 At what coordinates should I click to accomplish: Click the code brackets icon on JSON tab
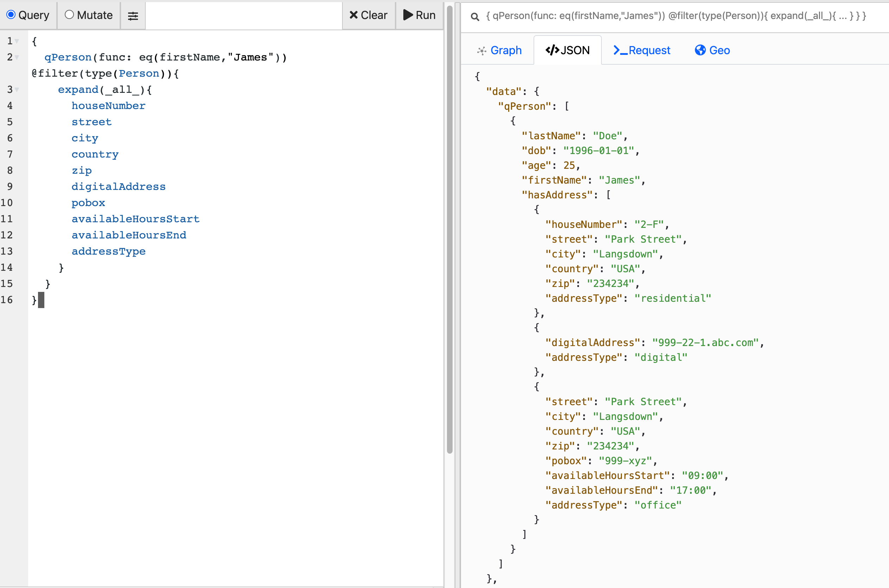tap(552, 50)
